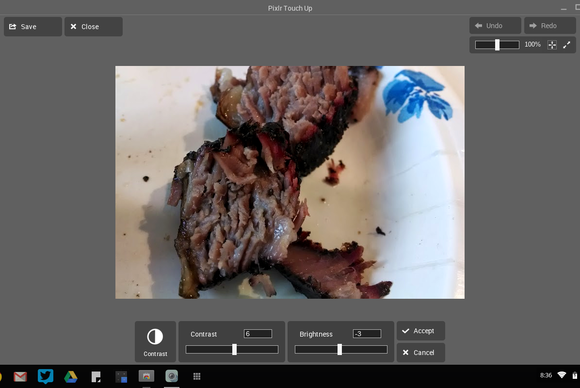Click the Brightness slider track
The height and width of the screenshot is (388, 580).
[x=341, y=350]
